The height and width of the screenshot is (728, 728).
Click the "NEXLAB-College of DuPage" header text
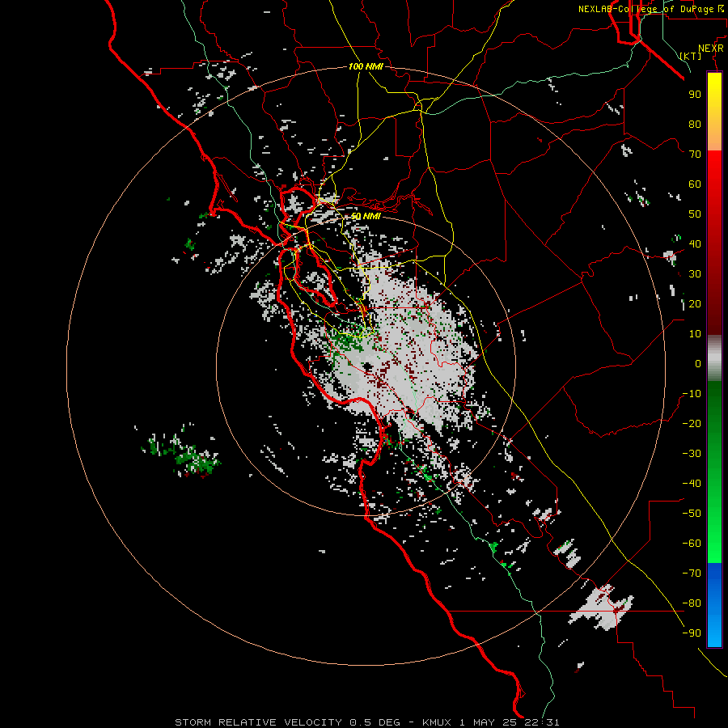pos(645,9)
